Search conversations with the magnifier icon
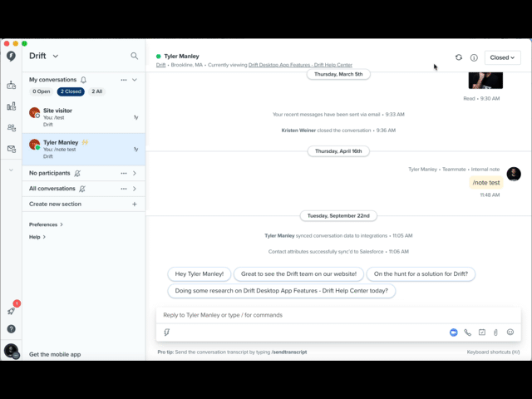 (x=135, y=56)
